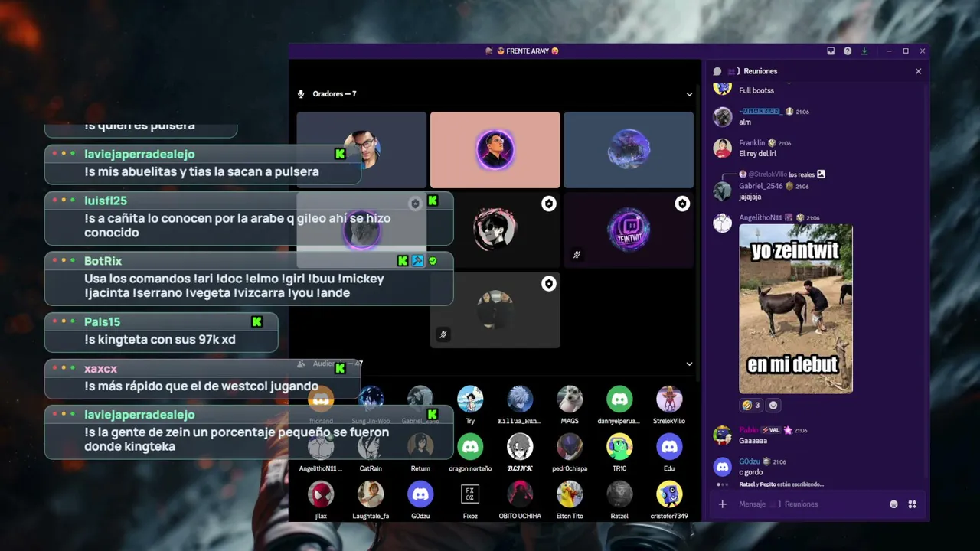The width and height of the screenshot is (980, 551).
Task: Click Gabriel_2546 username in chat
Action: tap(760, 186)
